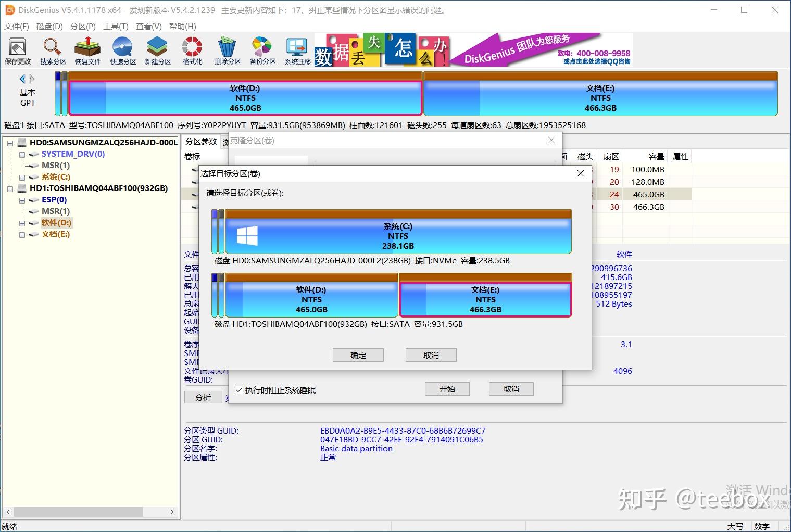Screen dimensions: 791x532
Task: Click the 容量 column header
Action: click(645, 156)
